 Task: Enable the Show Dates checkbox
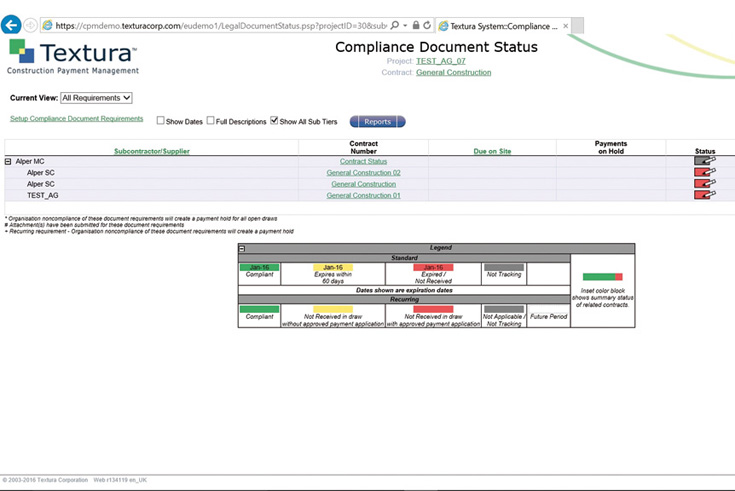click(x=160, y=121)
